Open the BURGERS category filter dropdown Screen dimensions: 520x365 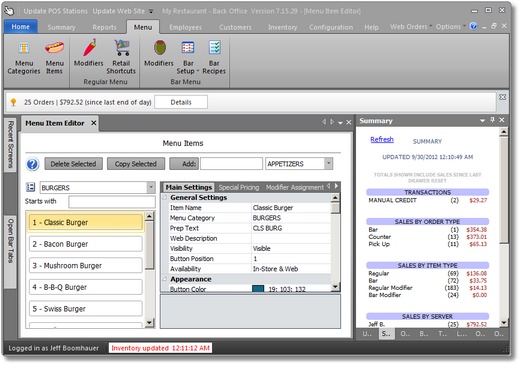click(x=151, y=187)
